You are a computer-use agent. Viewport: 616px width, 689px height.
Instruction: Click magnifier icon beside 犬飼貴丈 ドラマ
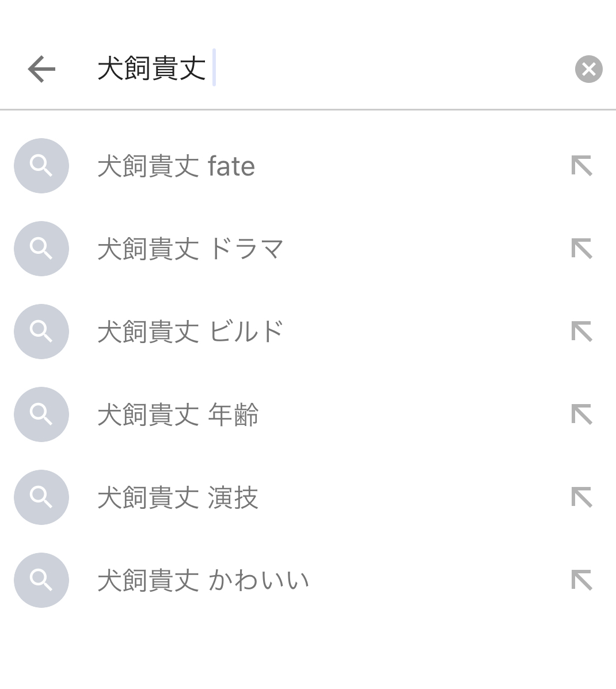coord(41,249)
